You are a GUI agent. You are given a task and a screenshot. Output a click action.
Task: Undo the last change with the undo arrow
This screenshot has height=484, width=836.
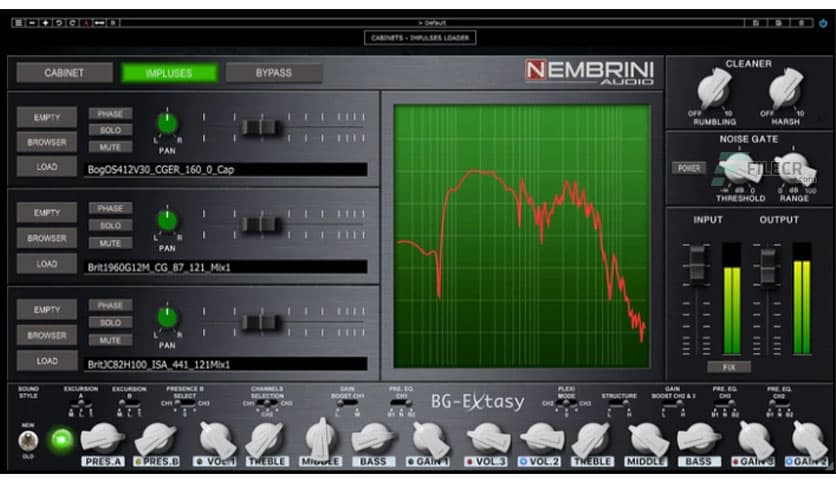59,23
